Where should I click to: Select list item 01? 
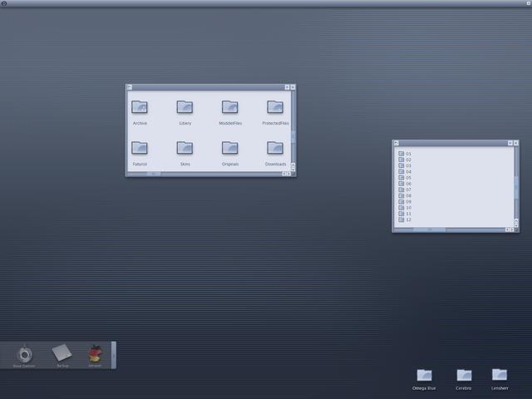[405, 154]
